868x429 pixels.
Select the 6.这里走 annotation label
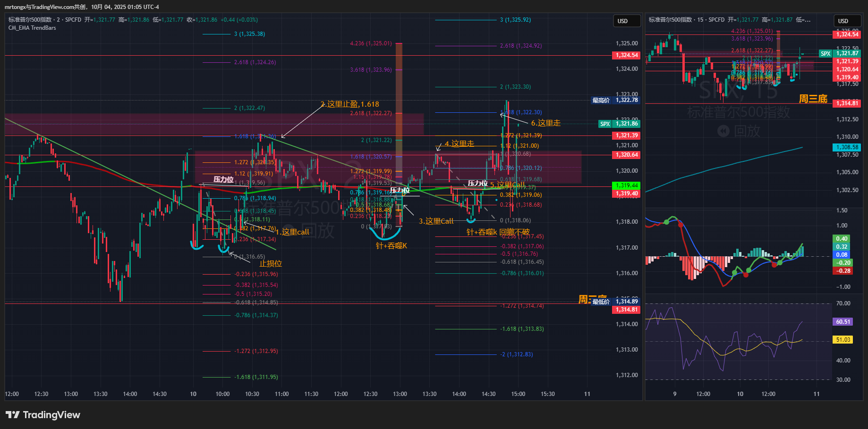[x=545, y=123]
